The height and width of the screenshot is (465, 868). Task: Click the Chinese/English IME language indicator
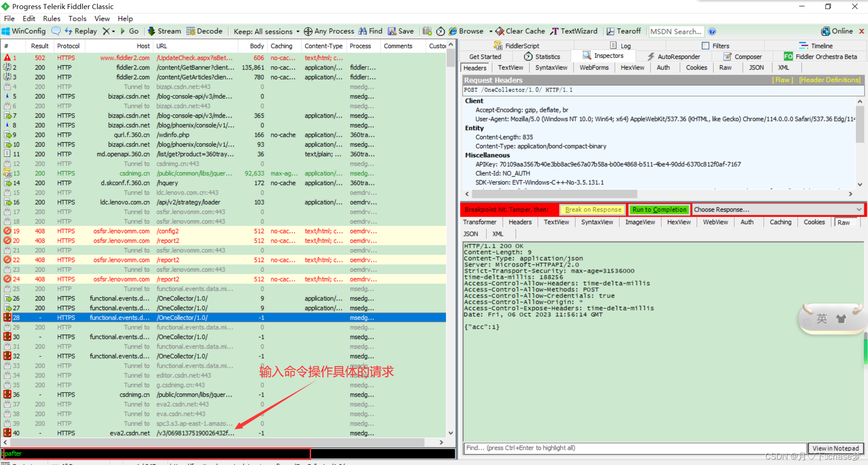pyautogui.click(x=821, y=319)
